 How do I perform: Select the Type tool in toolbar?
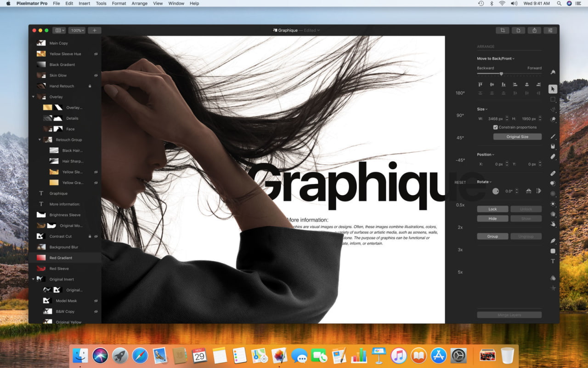(553, 261)
